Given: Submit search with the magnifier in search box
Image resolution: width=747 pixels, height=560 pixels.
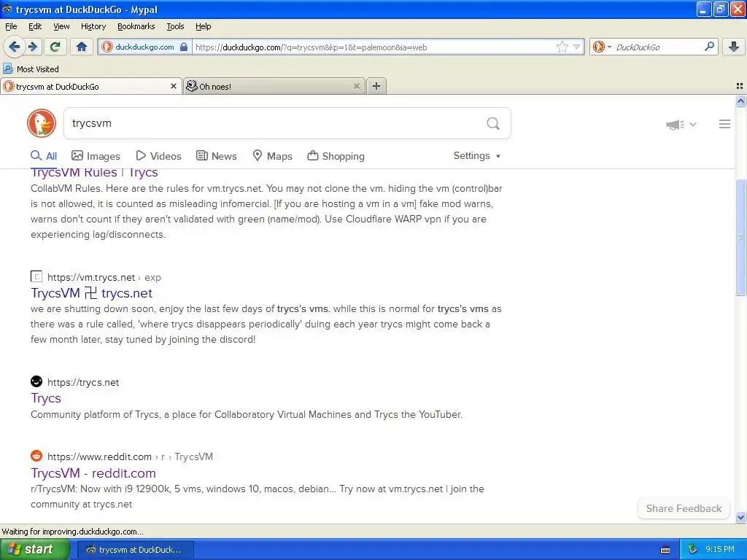Looking at the screenshot, I should click(493, 124).
